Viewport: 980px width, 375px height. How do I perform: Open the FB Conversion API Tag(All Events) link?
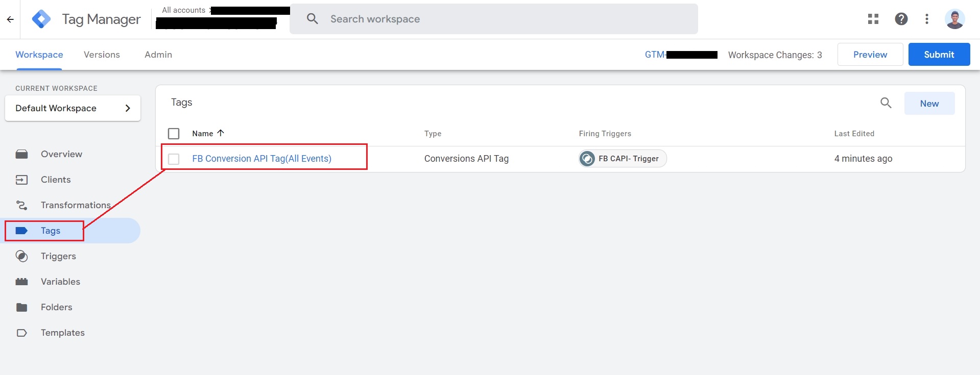pos(261,159)
